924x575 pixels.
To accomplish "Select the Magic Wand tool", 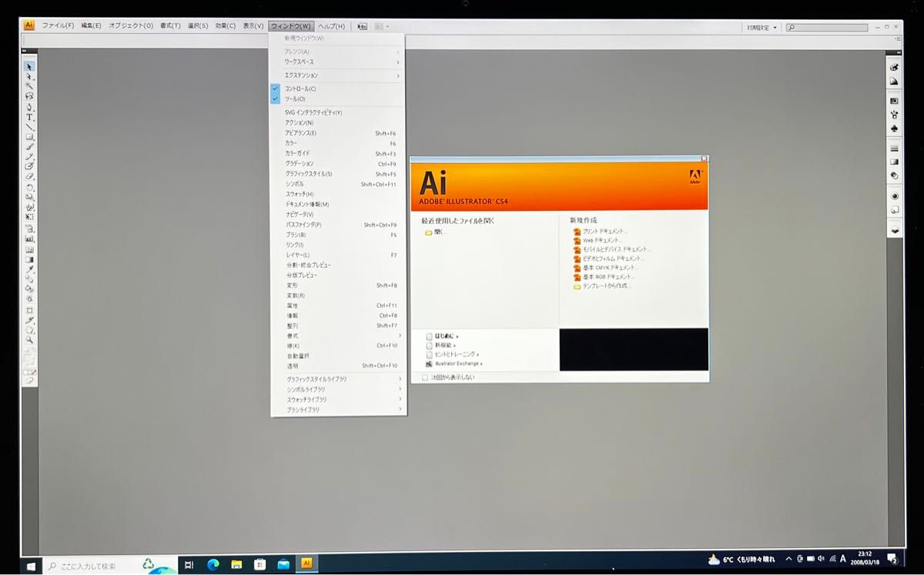I will (x=29, y=87).
